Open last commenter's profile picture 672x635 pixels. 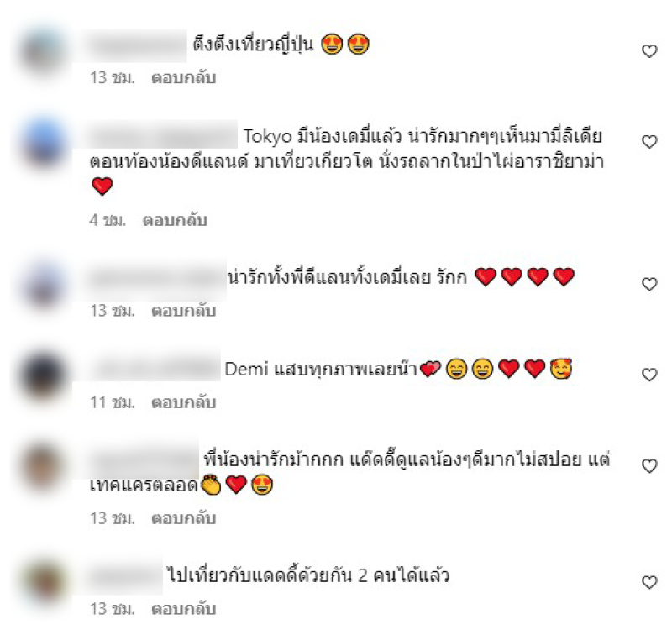click(43, 582)
